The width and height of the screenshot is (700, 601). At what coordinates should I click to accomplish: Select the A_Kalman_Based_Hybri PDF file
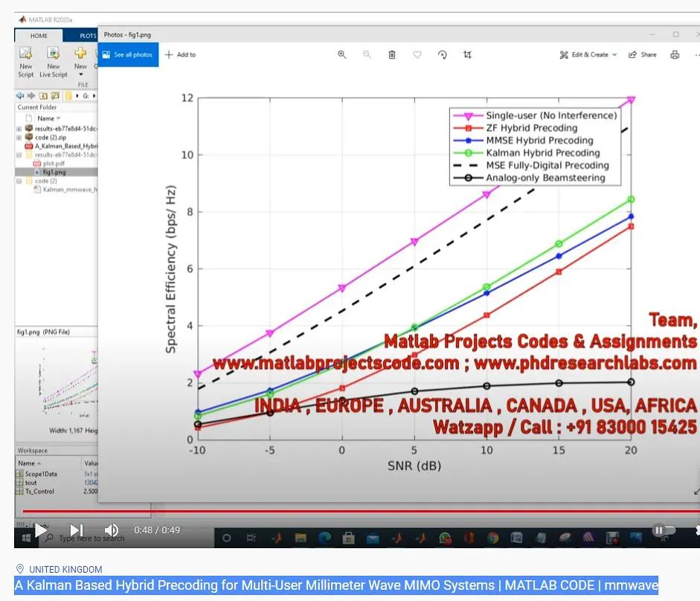point(61,146)
